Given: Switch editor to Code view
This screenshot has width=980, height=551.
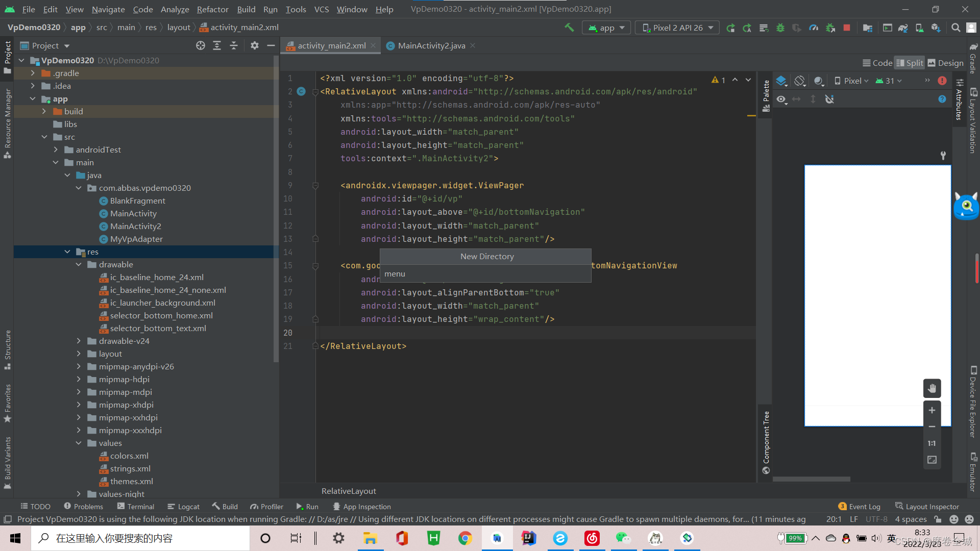Looking at the screenshot, I should coord(877,63).
